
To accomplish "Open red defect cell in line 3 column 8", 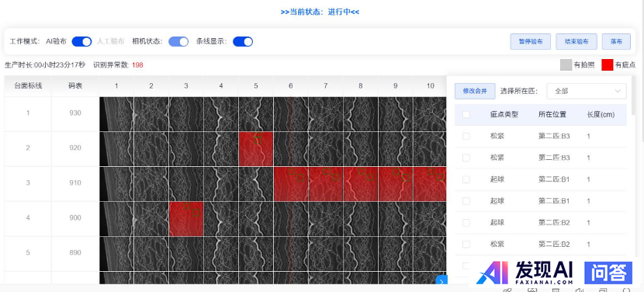I will (x=361, y=184).
